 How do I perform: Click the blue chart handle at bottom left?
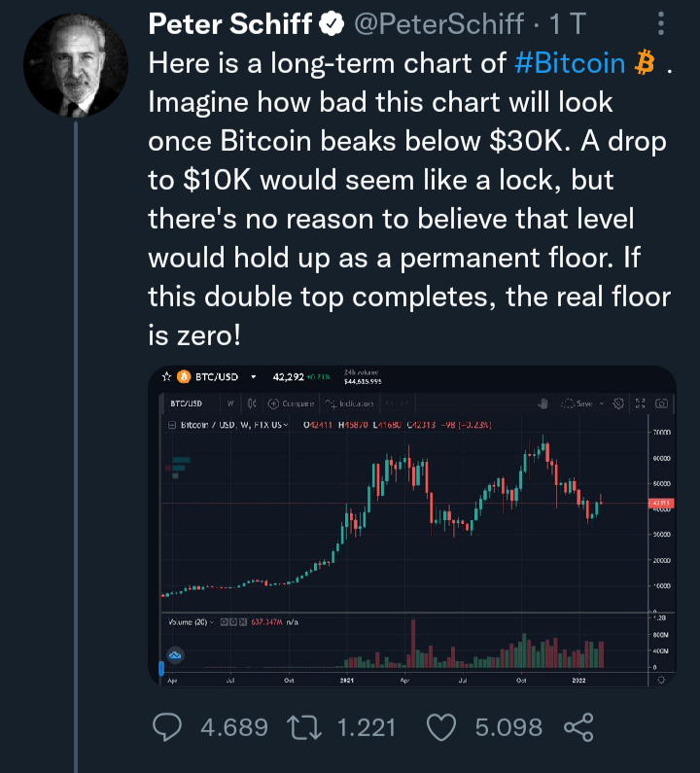(161, 669)
